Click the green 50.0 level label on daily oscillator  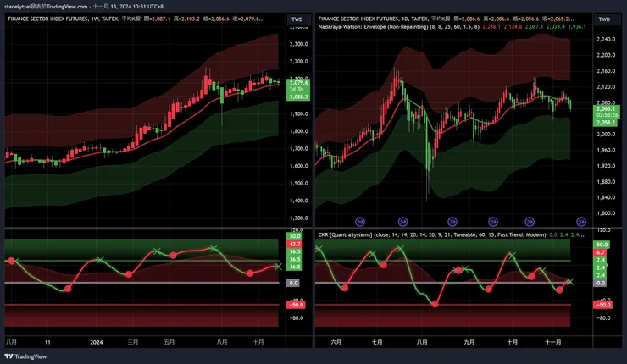click(x=602, y=245)
